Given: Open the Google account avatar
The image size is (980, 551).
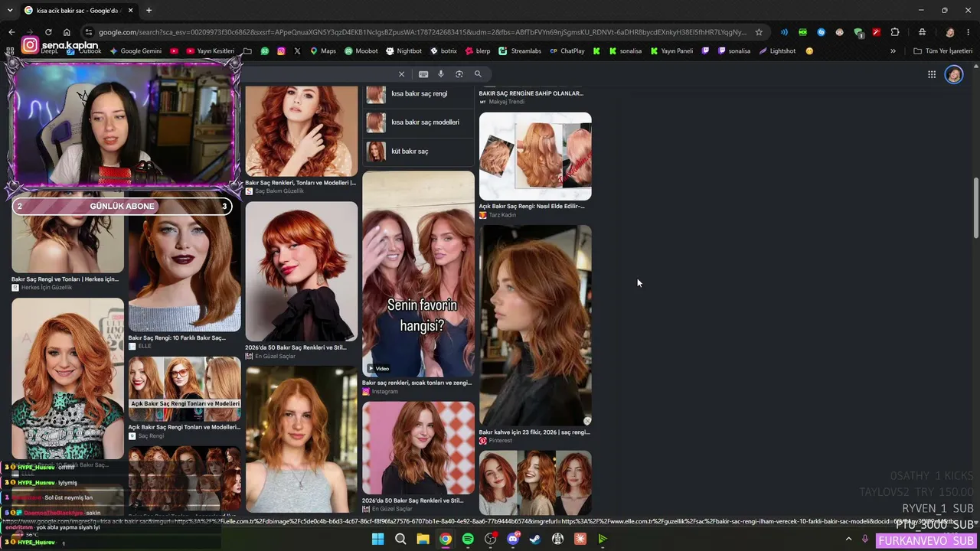Looking at the screenshot, I should (954, 74).
